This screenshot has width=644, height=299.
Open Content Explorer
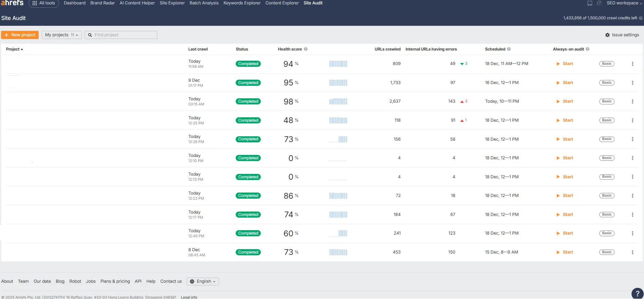click(x=282, y=3)
